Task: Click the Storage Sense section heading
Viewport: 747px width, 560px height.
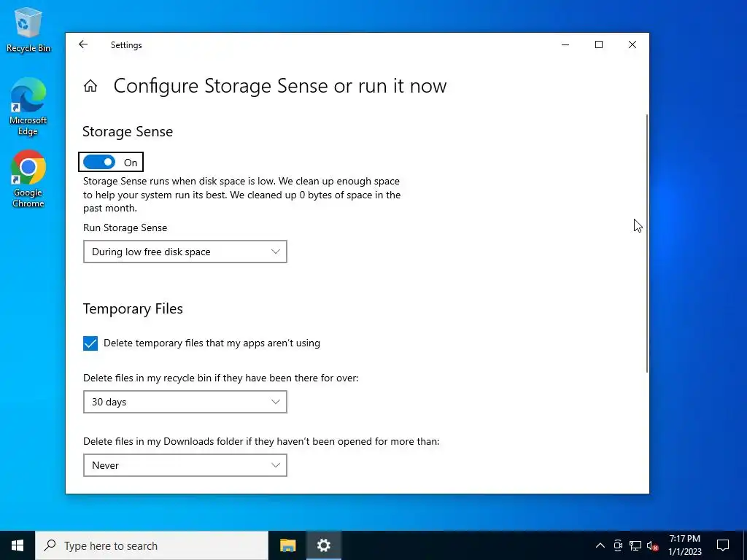Action: tap(128, 131)
